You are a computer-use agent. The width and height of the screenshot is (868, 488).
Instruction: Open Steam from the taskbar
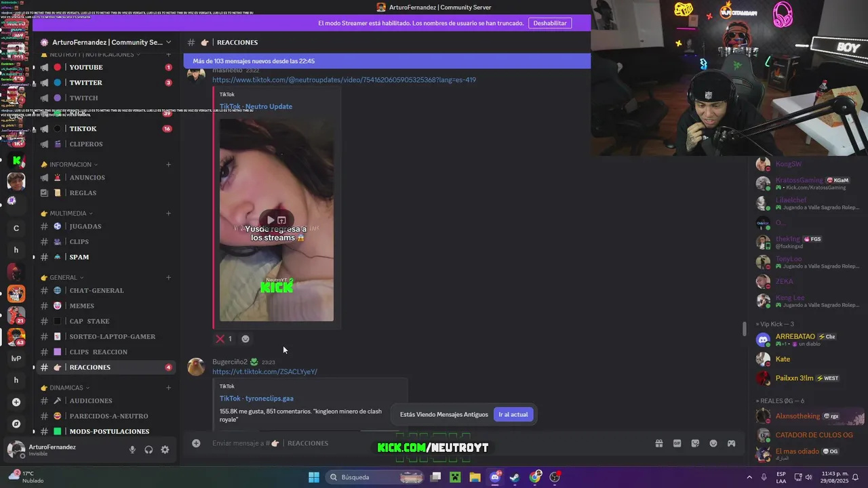click(x=515, y=477)
